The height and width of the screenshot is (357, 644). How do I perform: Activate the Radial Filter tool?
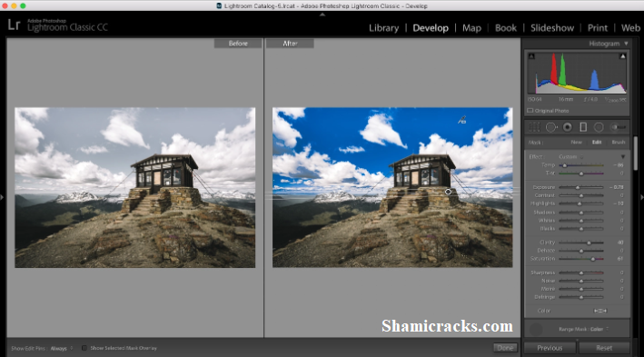(599, 127)
